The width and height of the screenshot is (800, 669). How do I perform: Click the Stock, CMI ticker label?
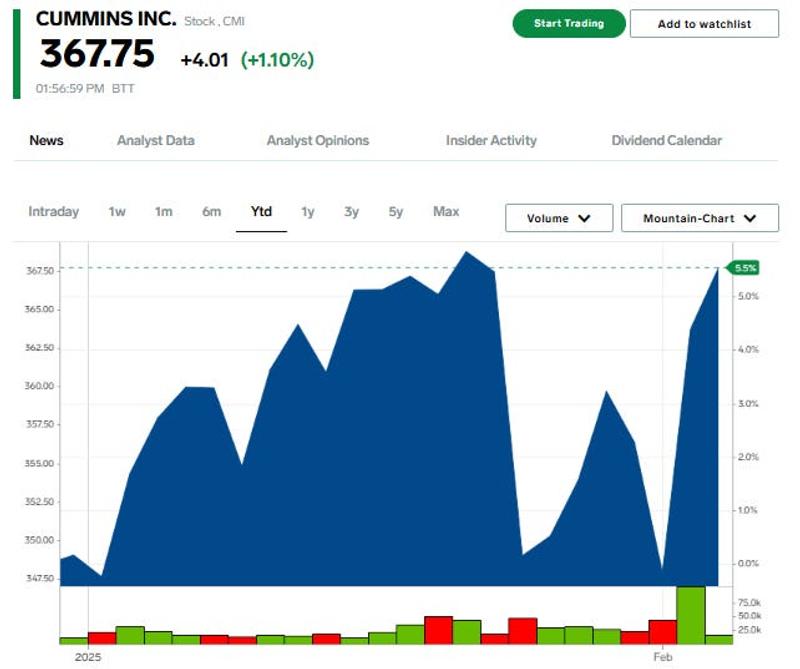coord(214,21)
